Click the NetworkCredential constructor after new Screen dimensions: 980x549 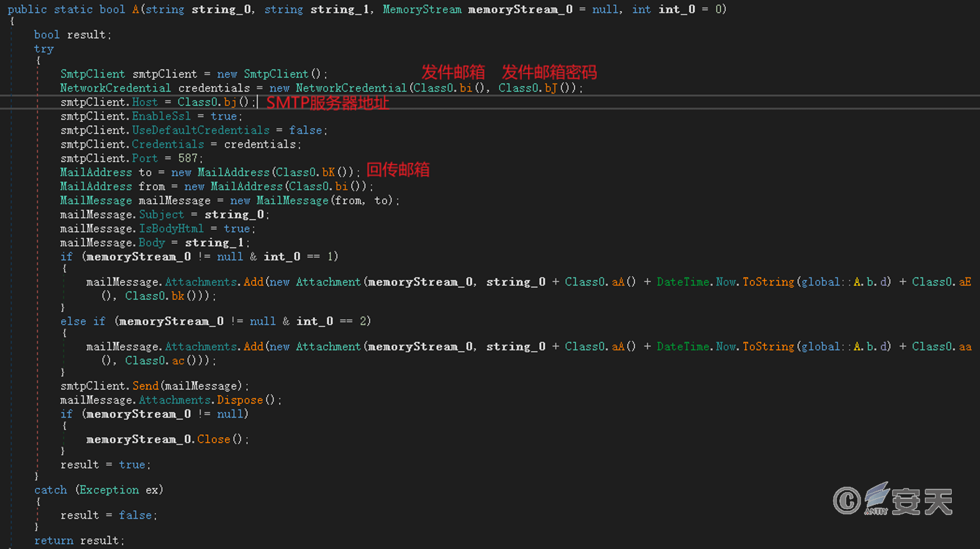[x=351, y=88]
